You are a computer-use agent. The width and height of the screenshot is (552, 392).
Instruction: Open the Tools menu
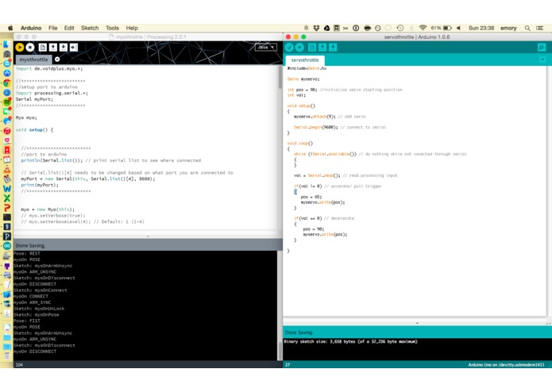point(112,28)
